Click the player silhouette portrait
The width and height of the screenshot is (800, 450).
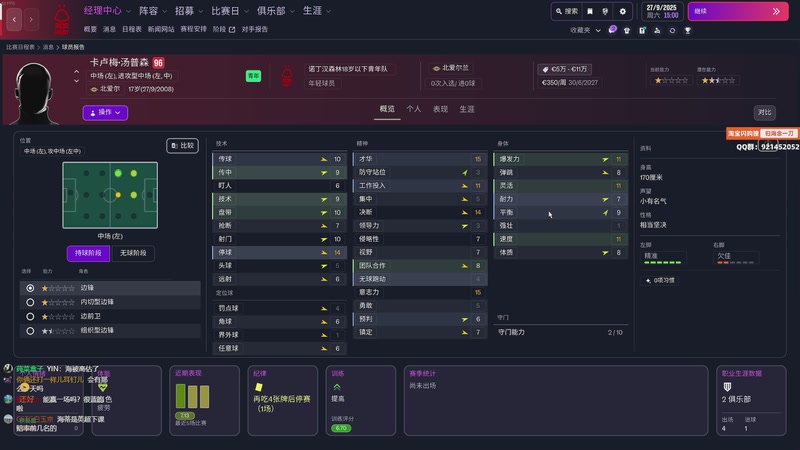coord(34,93)
